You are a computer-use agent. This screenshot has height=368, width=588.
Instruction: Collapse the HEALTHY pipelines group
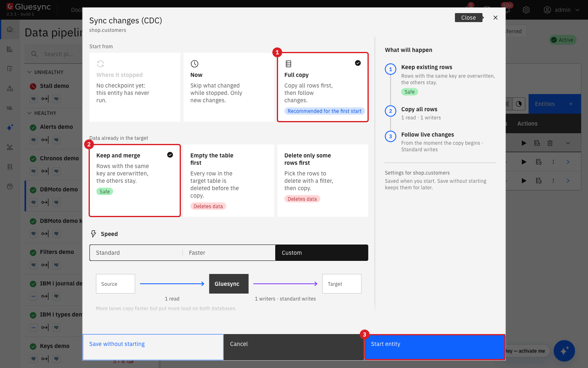tap(29, 113)
